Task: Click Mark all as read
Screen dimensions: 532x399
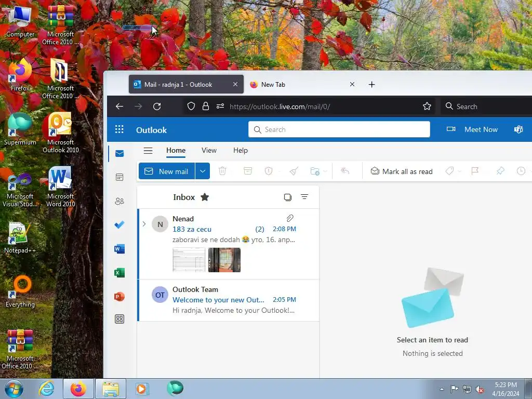Action: pyautogui.click(x=402, y=171)
